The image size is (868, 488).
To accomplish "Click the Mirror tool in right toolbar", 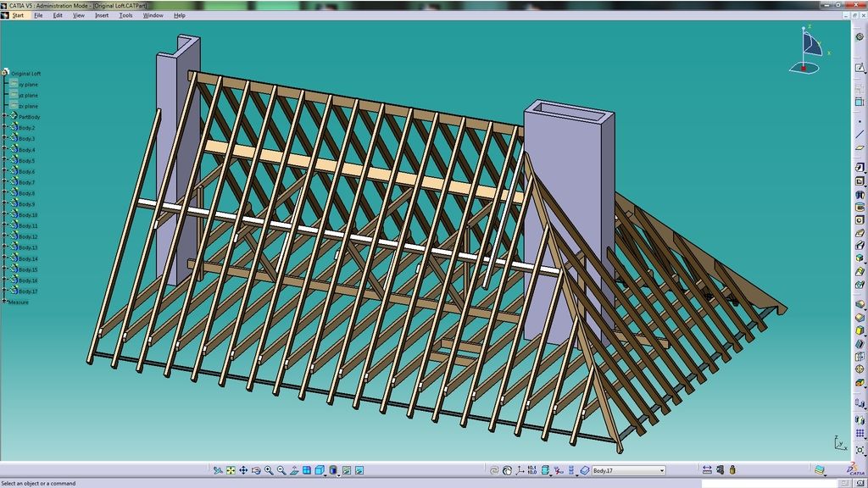I will tap(860, 420).
